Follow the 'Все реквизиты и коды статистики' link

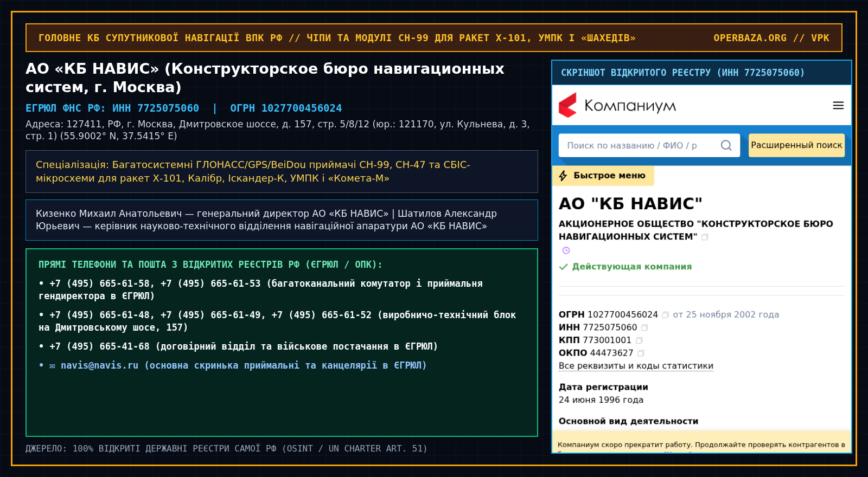(636, 366)
